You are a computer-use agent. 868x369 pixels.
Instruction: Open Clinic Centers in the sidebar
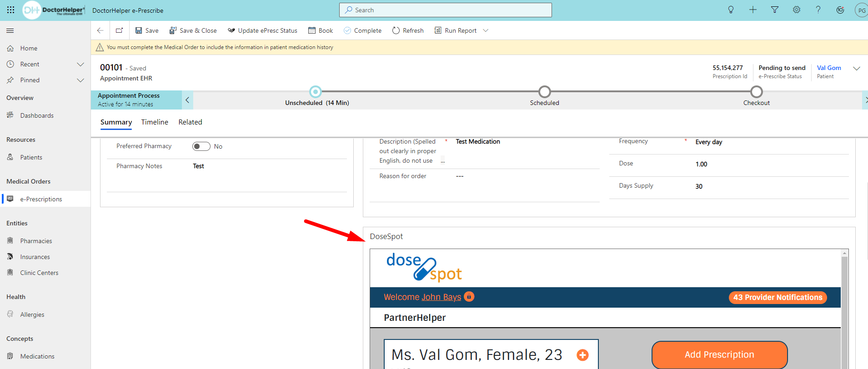pyautogui.click(x=39, y=273)
